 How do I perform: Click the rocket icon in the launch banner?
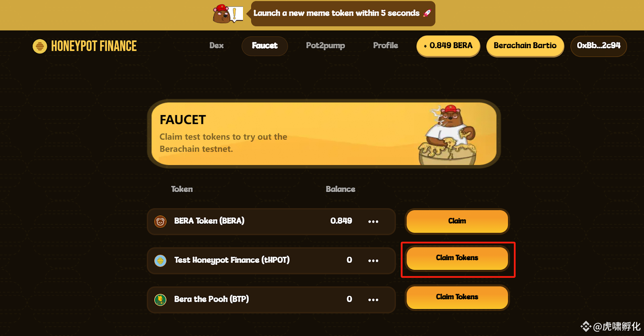(427, 13)
